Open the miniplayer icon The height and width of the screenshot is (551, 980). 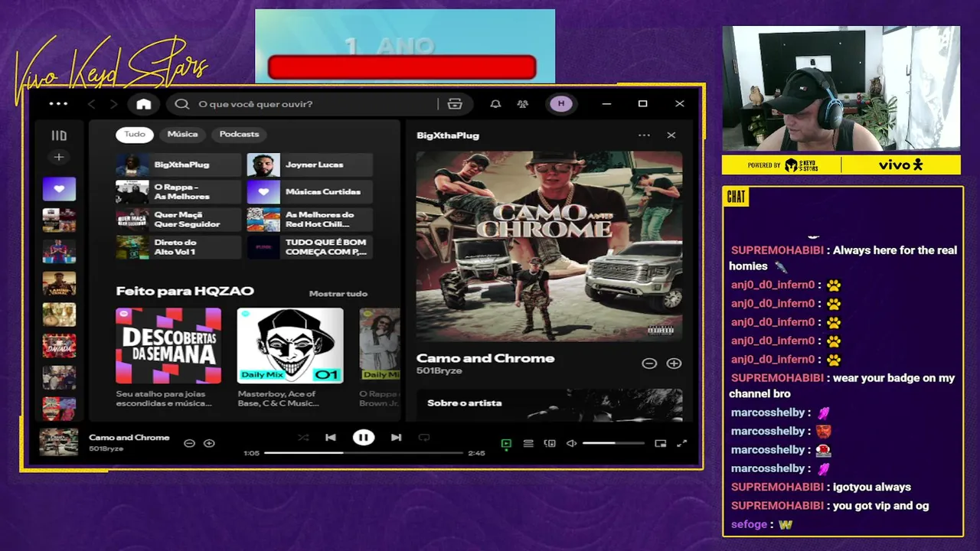(x=661, y=443)
